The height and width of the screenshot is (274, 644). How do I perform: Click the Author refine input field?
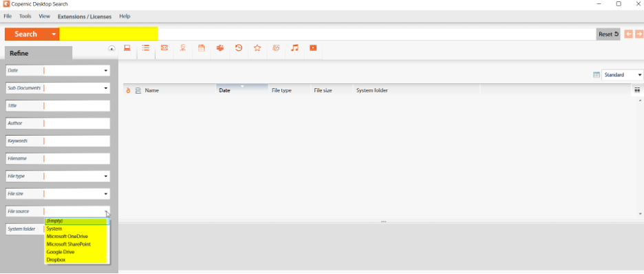pyautogui.click(x=77, y=123)
